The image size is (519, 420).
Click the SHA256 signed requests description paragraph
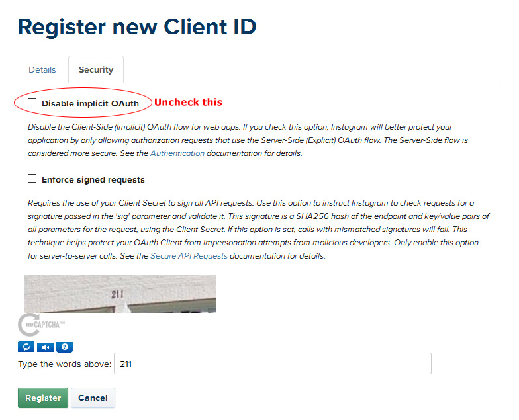pyautogui.click(x=258, y=230)
